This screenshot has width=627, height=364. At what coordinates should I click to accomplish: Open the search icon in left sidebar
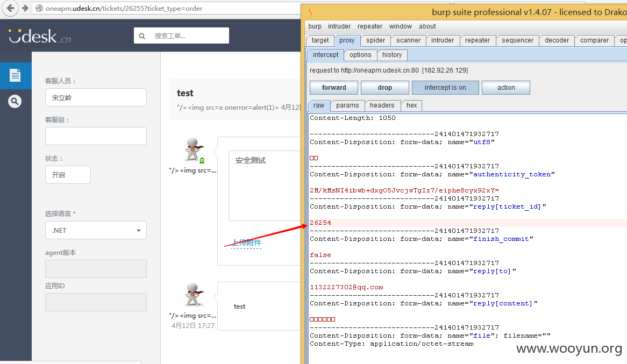click(x=15, y=101)
